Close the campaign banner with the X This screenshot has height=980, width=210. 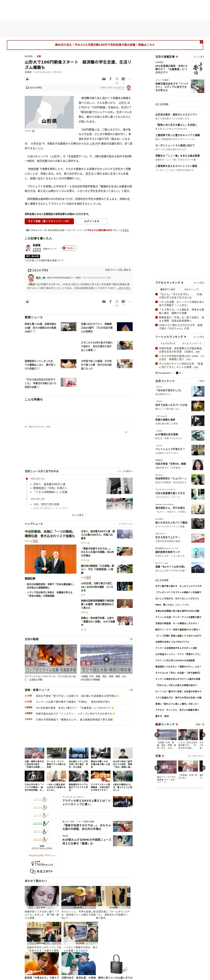pos(201,42)
